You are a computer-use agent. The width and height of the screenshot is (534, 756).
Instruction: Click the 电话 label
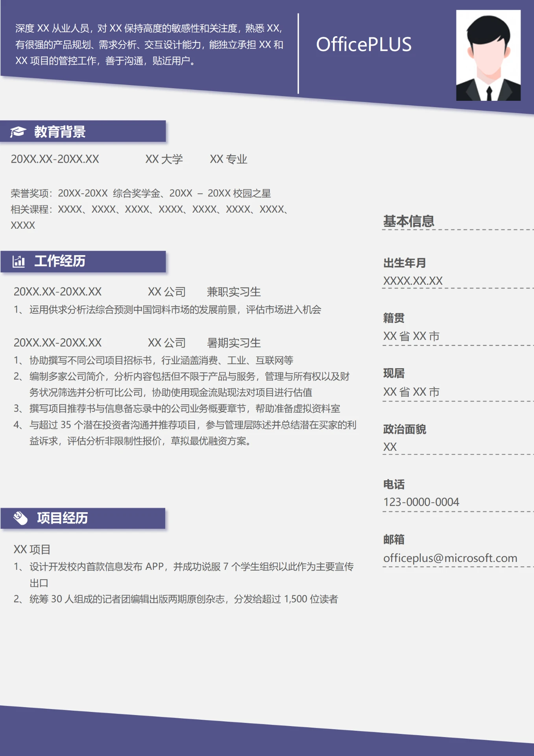click(x=394, y=484)
